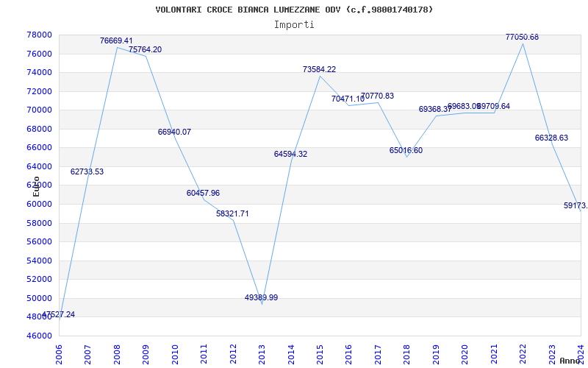The height and width of the screenshot is (368, 588).
Task: Select the 66940.07 data label
Action: tap(174, 132)
